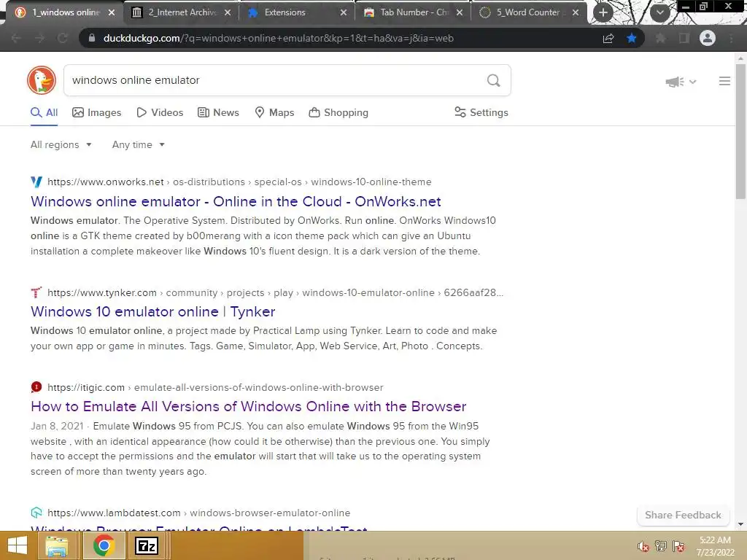Expand the Any time filter
The width and height of the screenshot is (747, 560).
coord(138,145)
